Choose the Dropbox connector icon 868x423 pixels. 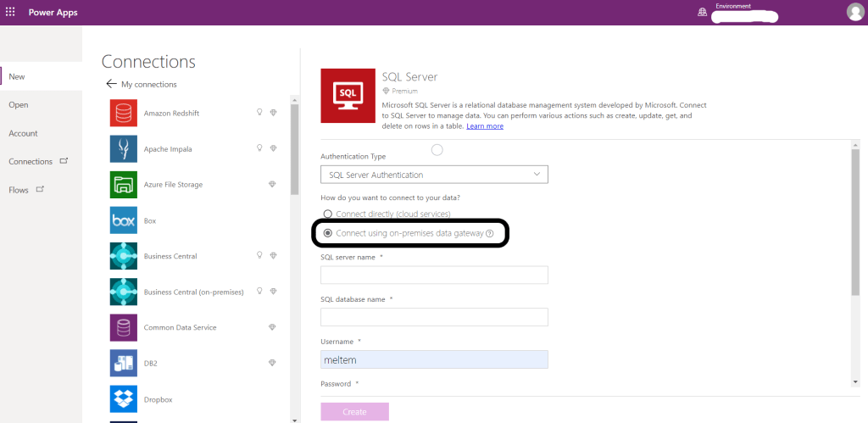coord(124,399)
